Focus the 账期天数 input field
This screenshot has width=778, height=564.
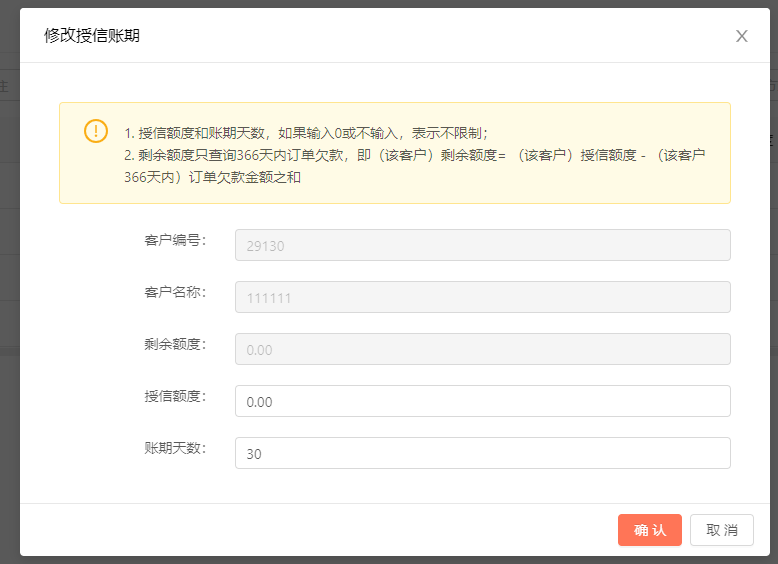(x=482, y=453)
